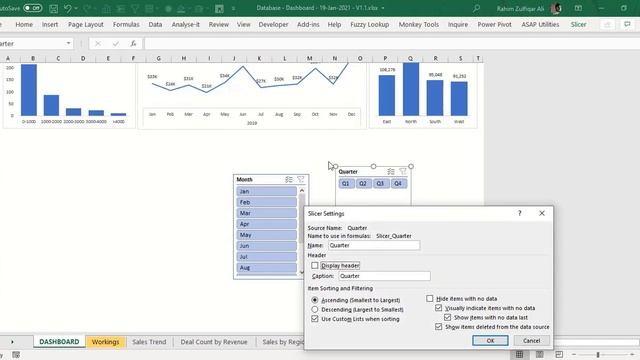This screenshot has height=360, width=640.
Task: Click the sheet tab scroll arrow
Action: point(12,342)
